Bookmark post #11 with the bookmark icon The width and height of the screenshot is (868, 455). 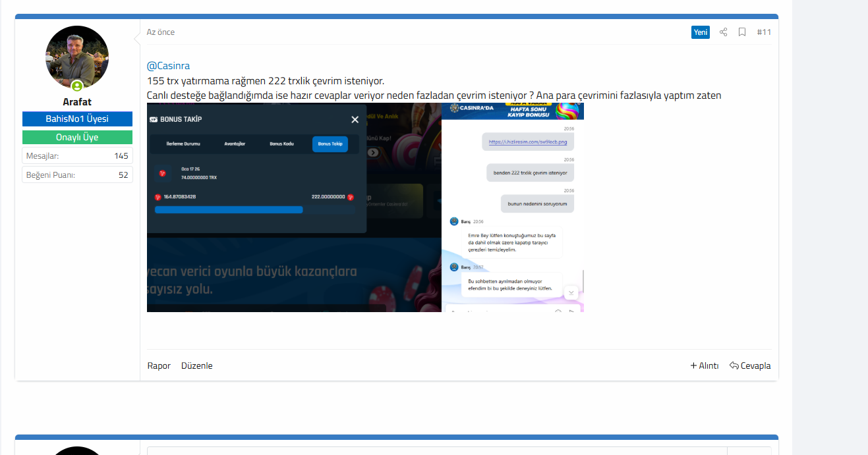pos(742,32)
